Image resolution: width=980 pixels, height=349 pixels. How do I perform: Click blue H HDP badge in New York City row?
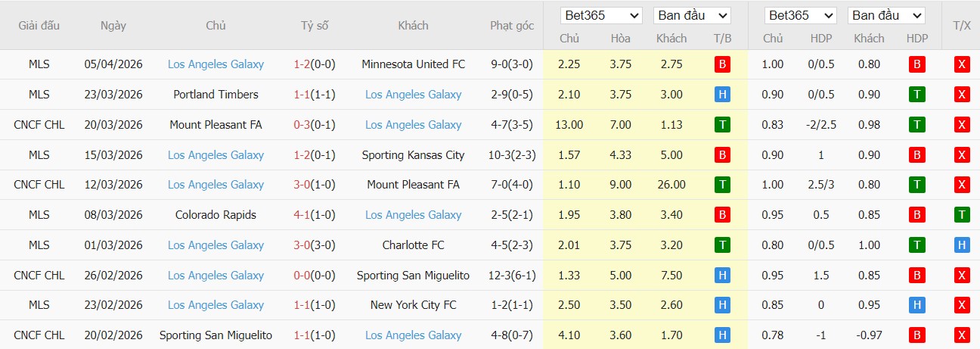point(916,305)
